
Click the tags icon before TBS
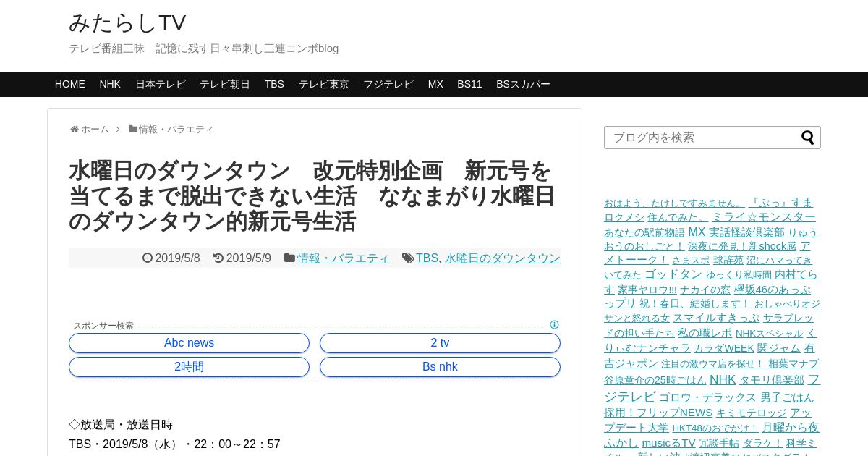(x=408, y=258)
